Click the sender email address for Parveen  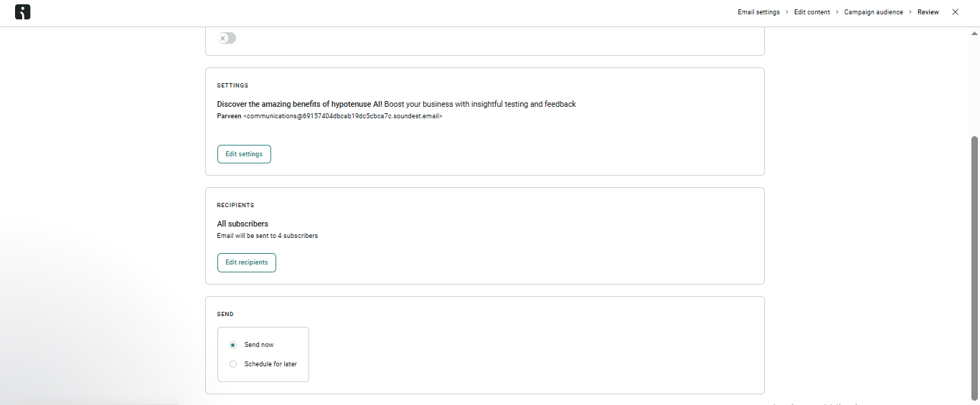(x=343, y=116)
